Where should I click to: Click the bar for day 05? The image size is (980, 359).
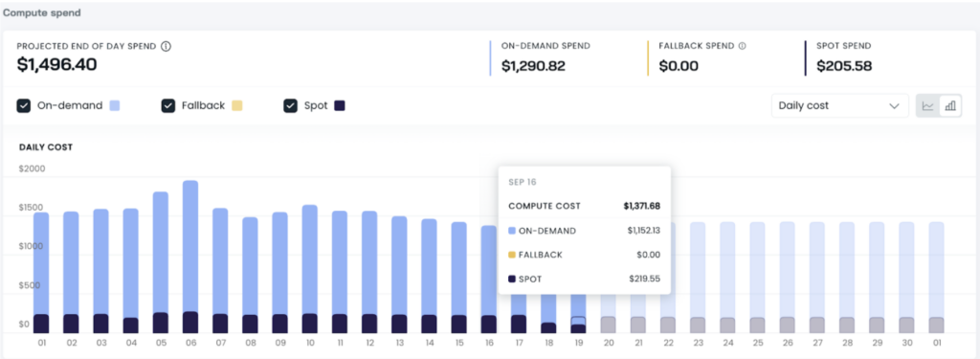coord(161,262)
